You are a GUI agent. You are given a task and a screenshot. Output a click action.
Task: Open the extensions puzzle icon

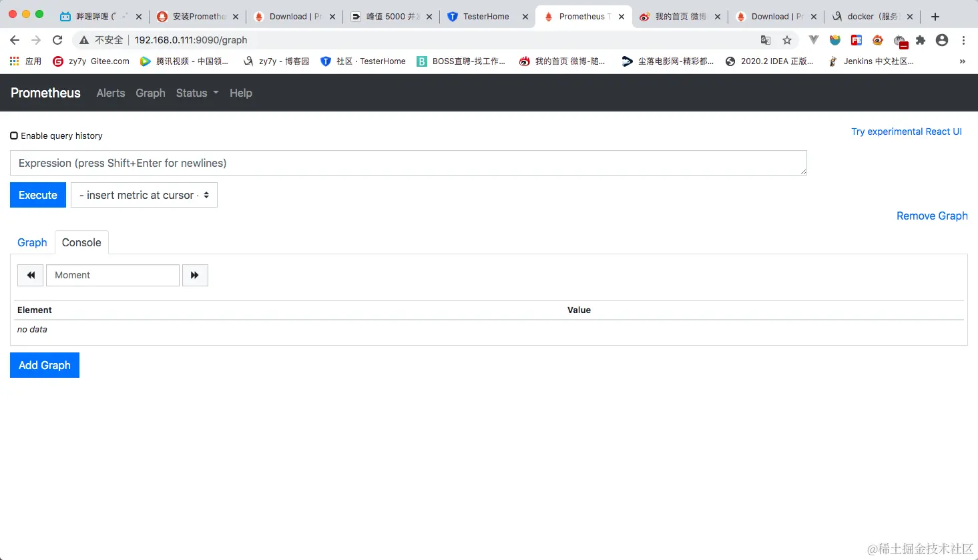coord(921,40)
